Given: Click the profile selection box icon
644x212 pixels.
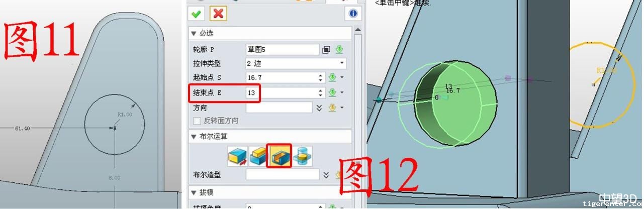Looking at the screenshot, I should [326, 49].
